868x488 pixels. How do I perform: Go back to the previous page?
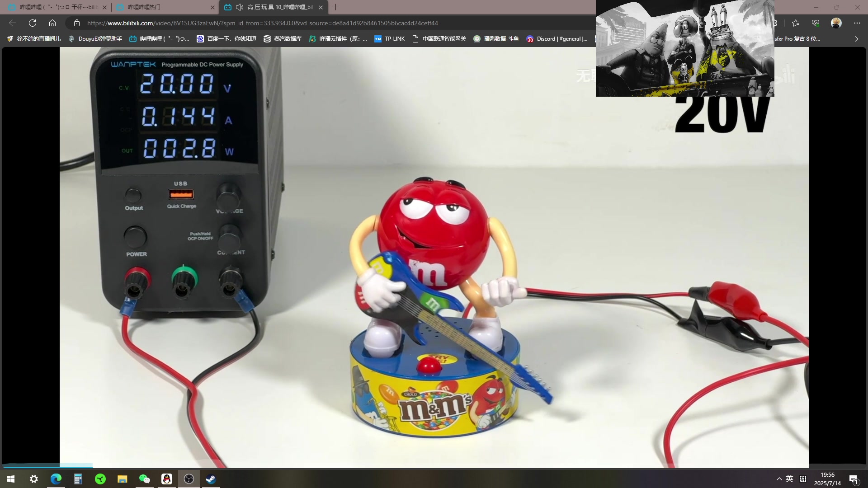coord(13,23)
